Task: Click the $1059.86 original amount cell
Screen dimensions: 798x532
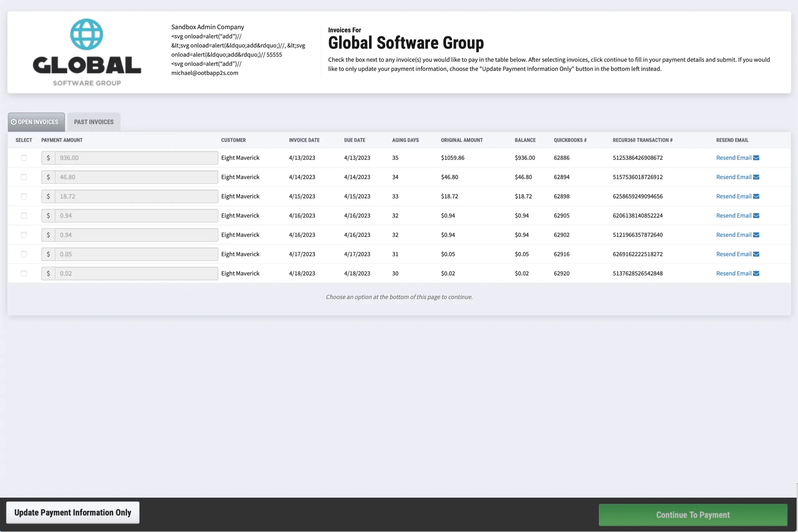Action: tap(453, 158)
